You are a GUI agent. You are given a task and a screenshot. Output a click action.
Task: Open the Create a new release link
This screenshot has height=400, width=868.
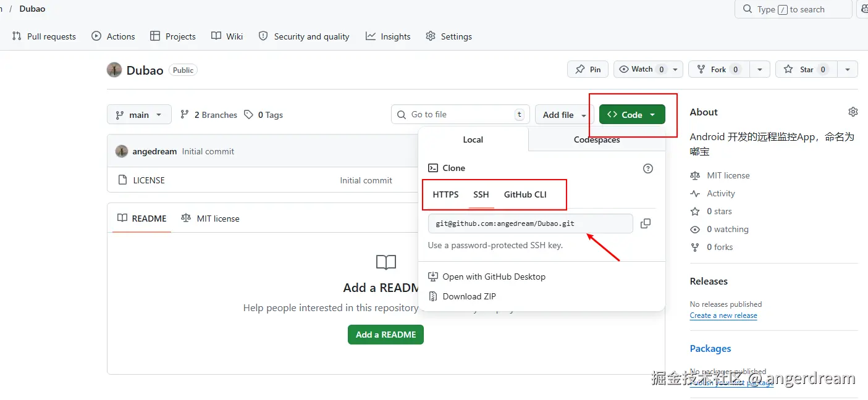[x=723, y=315]
